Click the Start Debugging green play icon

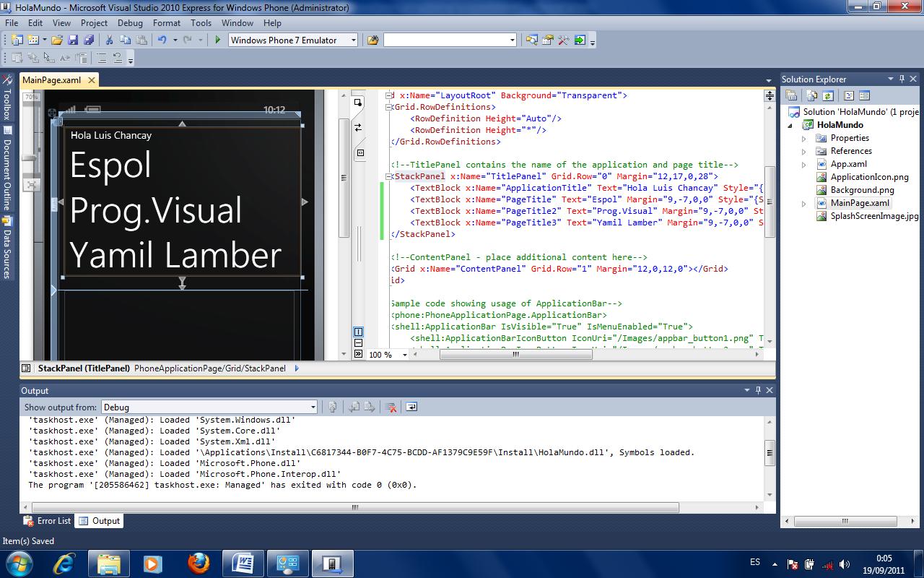point(217,40)
